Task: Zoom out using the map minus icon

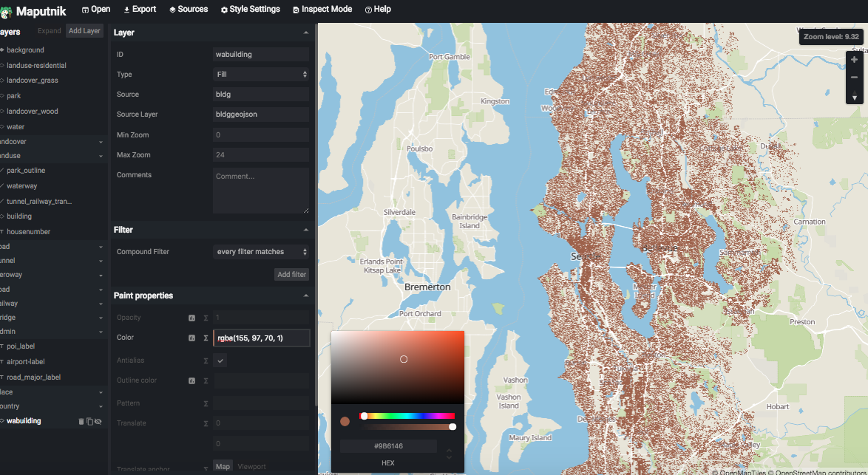Action: (854, 78)
